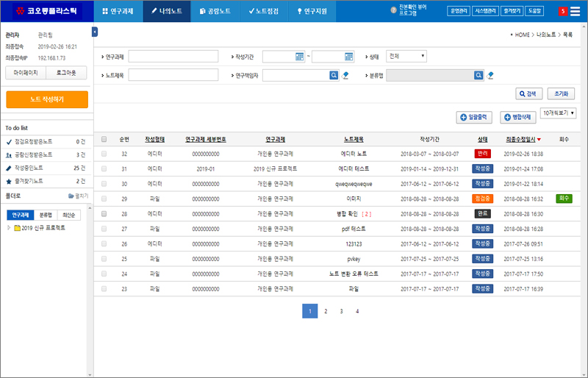The image size is (588, 378).
Task: Click the red notification badge showing 5
Action: pyautogui.click(x=563, y=11)
